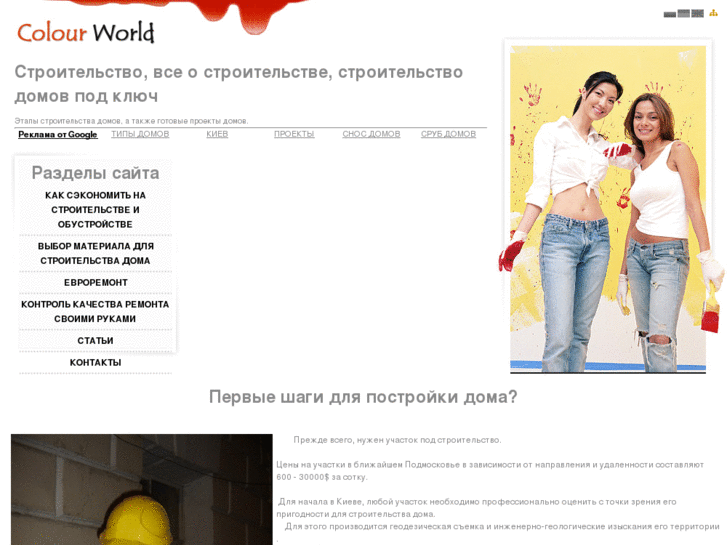Click the photo of two women painters

tap(608, 208)
